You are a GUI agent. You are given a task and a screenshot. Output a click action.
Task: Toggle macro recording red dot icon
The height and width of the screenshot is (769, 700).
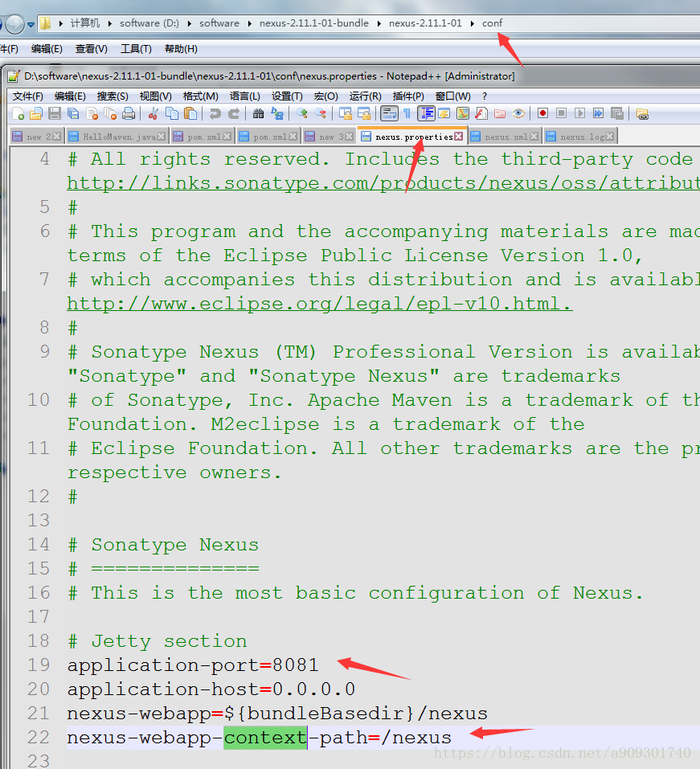542,114
